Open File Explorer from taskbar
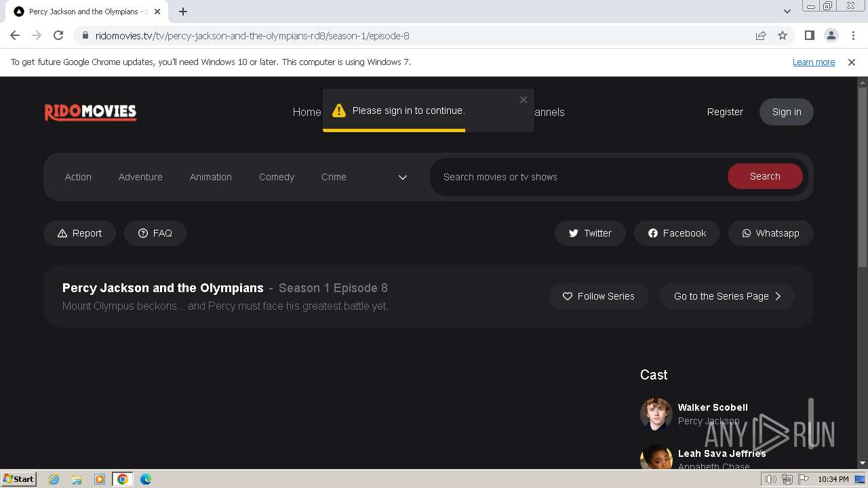 tap(77, 479)
